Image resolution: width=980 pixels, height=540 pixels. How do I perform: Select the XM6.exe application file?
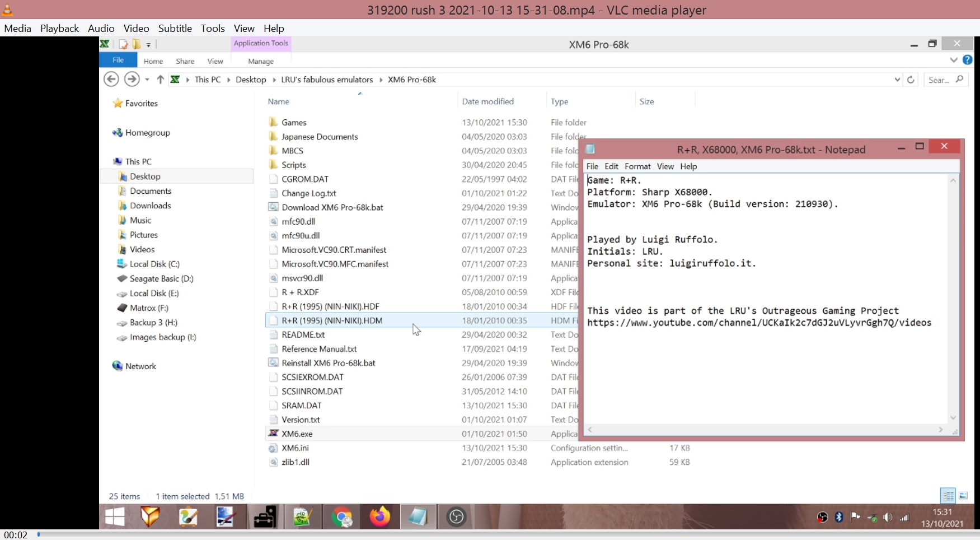[x=297, y=434]
